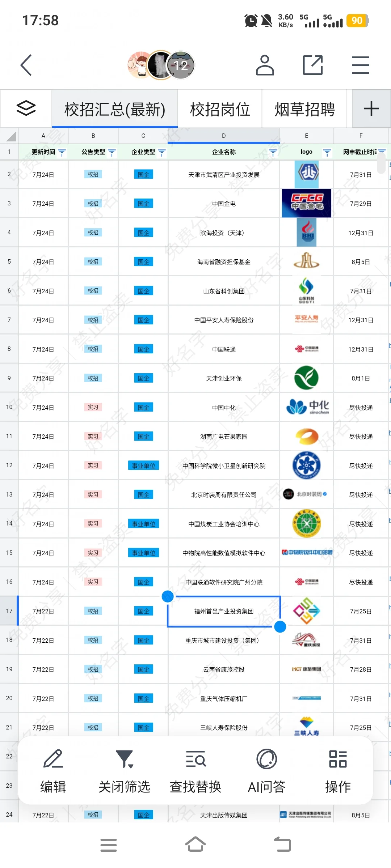This screenshot has width=391, height=868.
Task: Open filter dropdown for 企业类型 column
Action: tap(162, 153)
